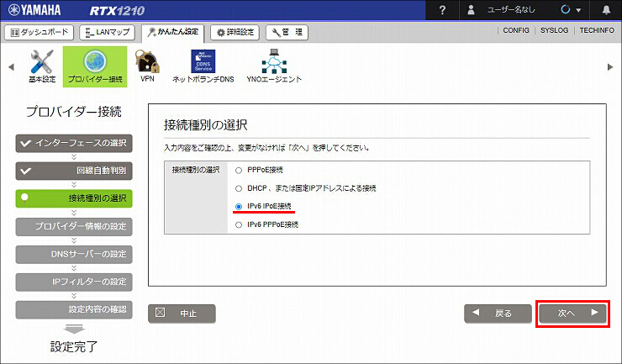The width and height of the screenshot is (622, 364).
Task: Click the ユーザー名なし user name text
Action: point(511,10)
